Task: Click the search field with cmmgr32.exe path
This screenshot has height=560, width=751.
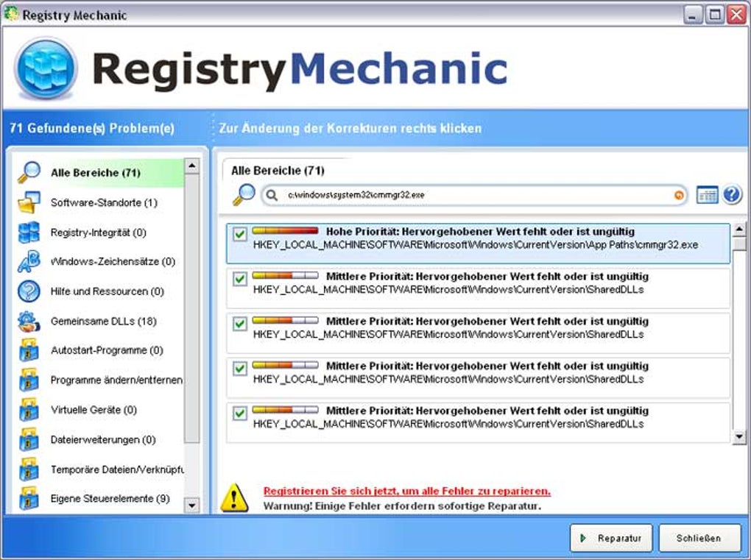Action: pos(474,195)
